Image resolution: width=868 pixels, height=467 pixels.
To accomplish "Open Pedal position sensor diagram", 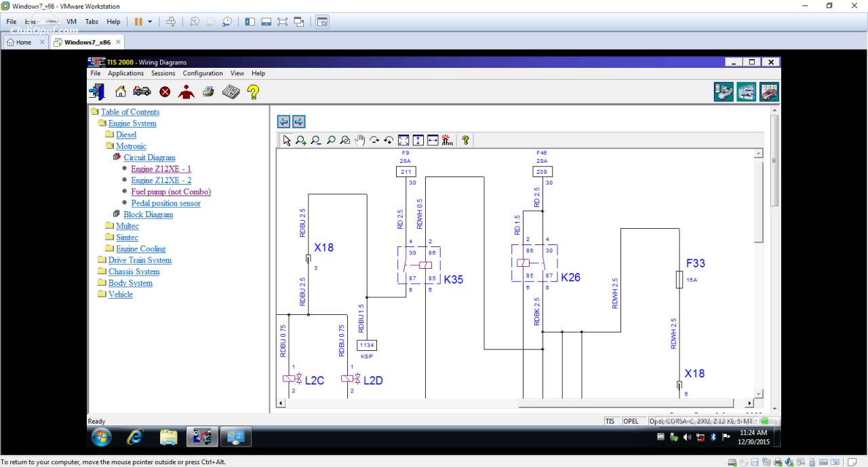I will click(166, 203).
